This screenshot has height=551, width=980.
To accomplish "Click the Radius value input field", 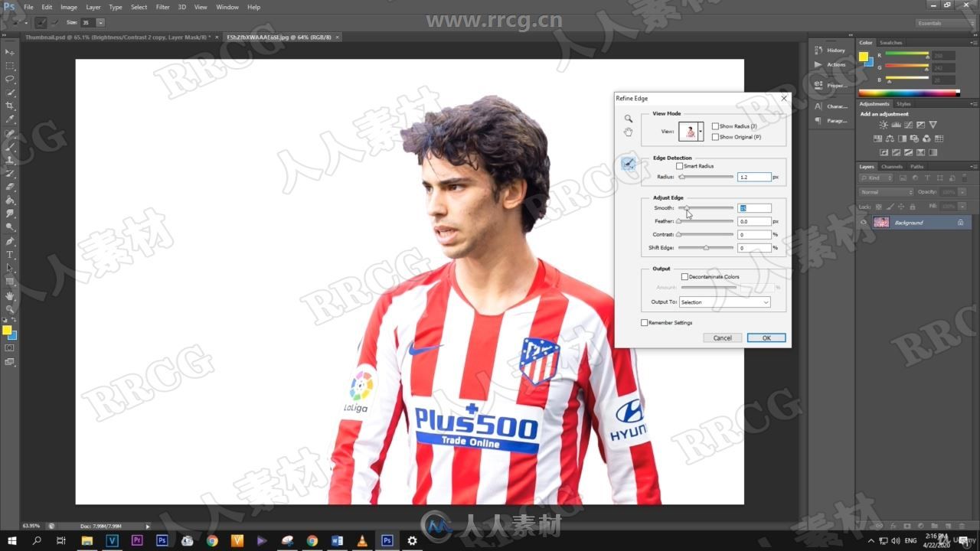I will pos(754,177).
